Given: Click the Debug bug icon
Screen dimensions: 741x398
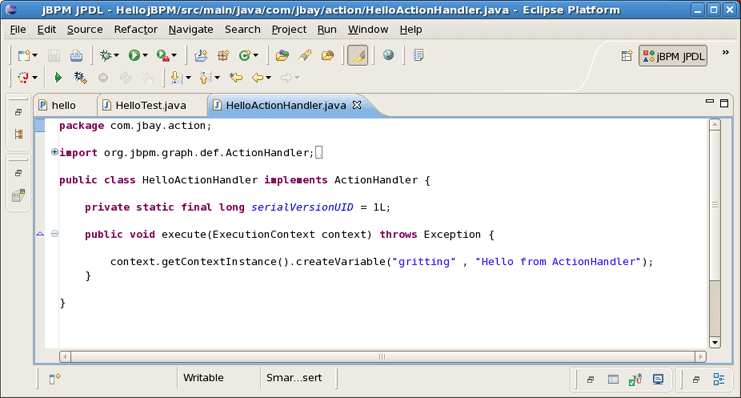Looking at the screenshot, I should 105,55.
